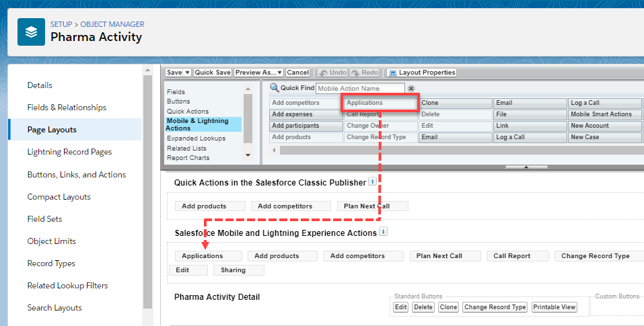This screenshot has height=326, width=644.
Task: Redo the layout change
Action: tap(365, 73)
